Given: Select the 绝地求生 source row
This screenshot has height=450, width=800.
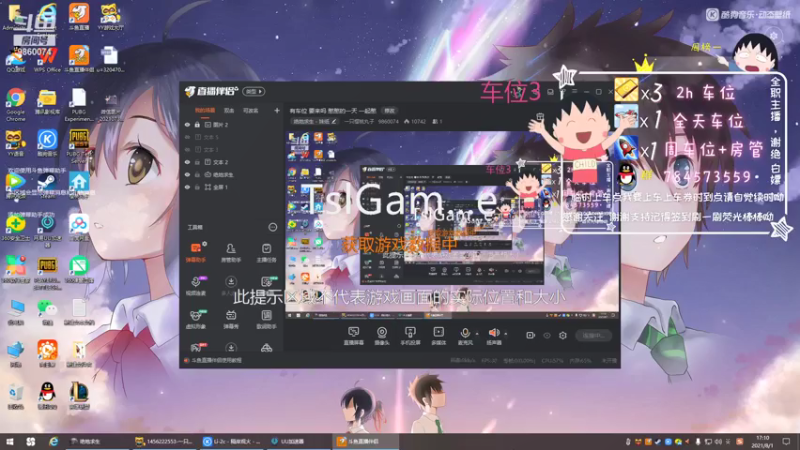Looking at the screenshot, I should coord(232,174).
